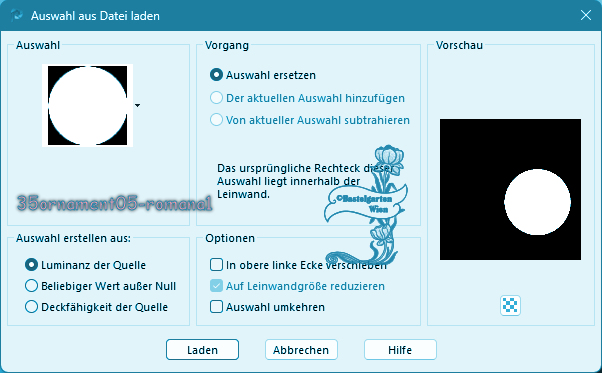Image resolution: width=602 pixels, height=373 pixels.
Task: Click the Vorschau preview image
Action: tap(510, 190)
